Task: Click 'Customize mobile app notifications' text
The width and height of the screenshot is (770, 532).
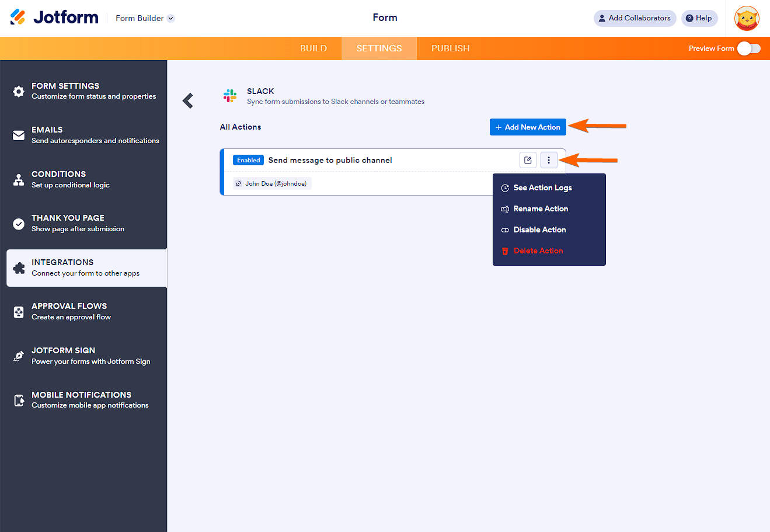Action: pos(90,405)
